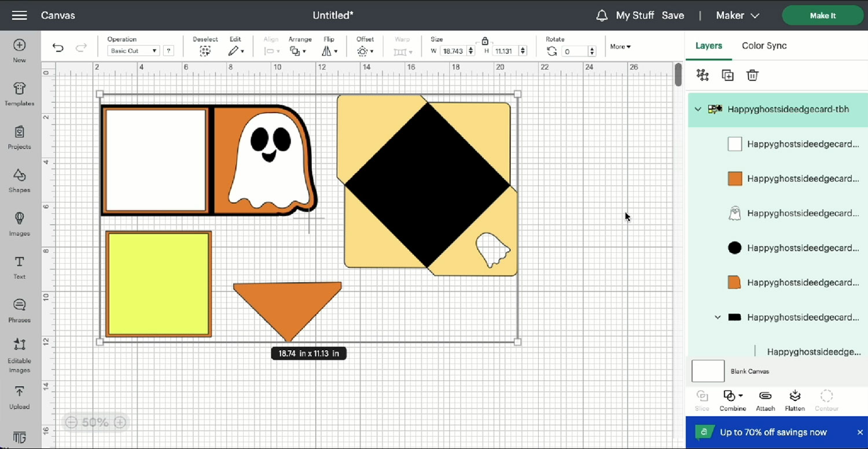Delete the selected layer with the trash icon
Viewport: 868px width, 449px height.
pyautogui.click(x=752, y=75)
